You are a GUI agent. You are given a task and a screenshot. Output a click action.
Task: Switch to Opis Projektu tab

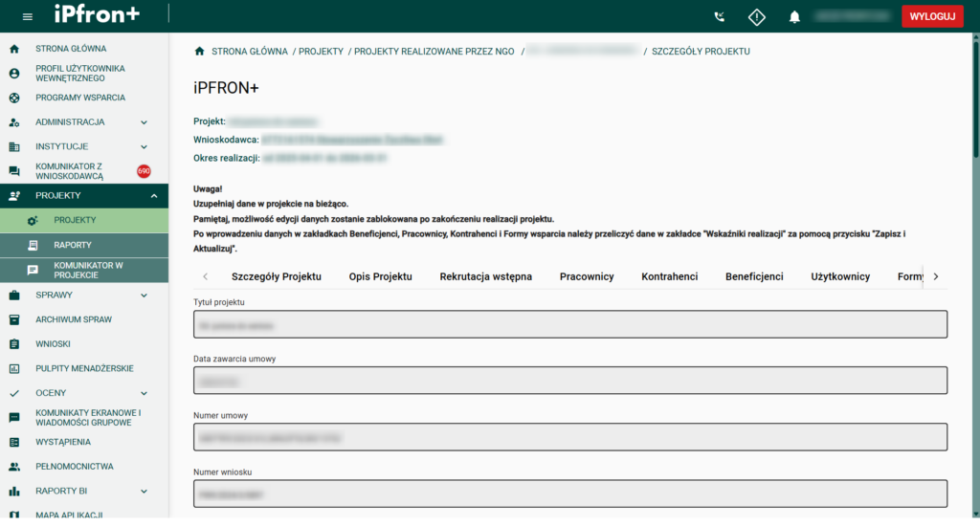380,276
